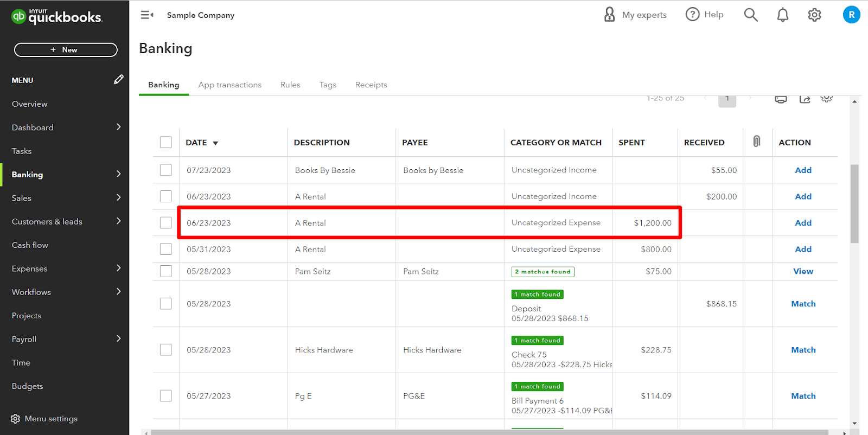Click the vertical scrollbar thumb
Image resolution: width=868 pixels, height=435 pixels.
click(x=854, y=204)
